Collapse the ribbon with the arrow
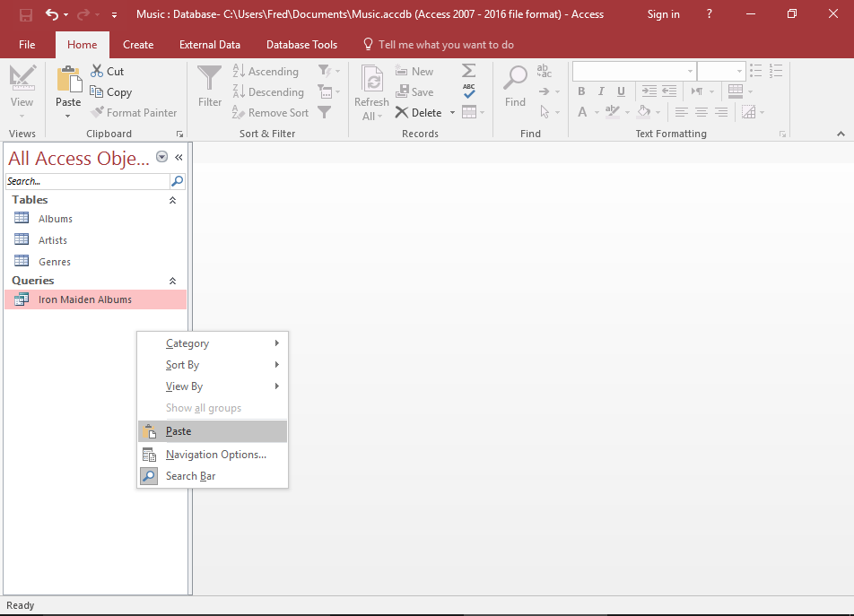The width and height of the screenshot is (854, 616). 841,134
